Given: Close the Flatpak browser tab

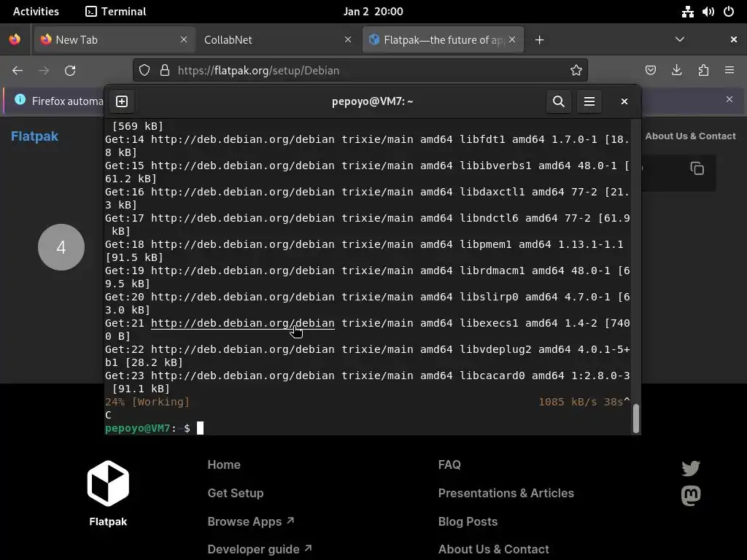Looking at the screenshot, I should (x=512, y=39).
